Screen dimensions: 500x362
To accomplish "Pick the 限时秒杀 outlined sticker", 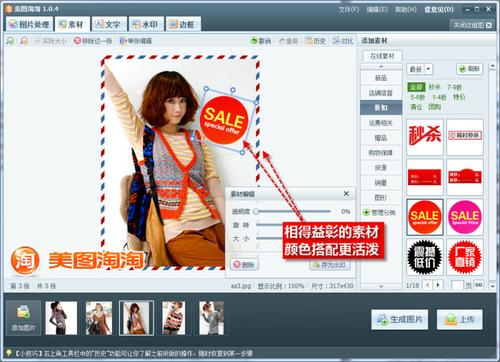I will (x=465, y=137).
